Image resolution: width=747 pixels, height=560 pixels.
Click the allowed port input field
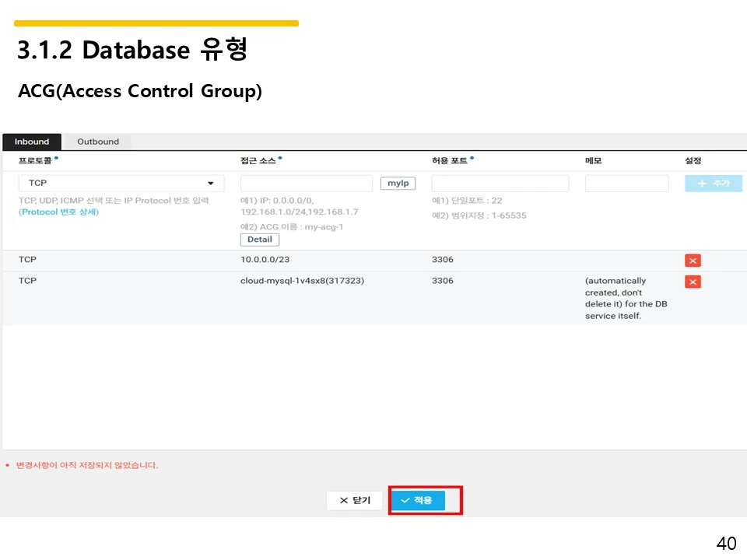tap(500, 184)
